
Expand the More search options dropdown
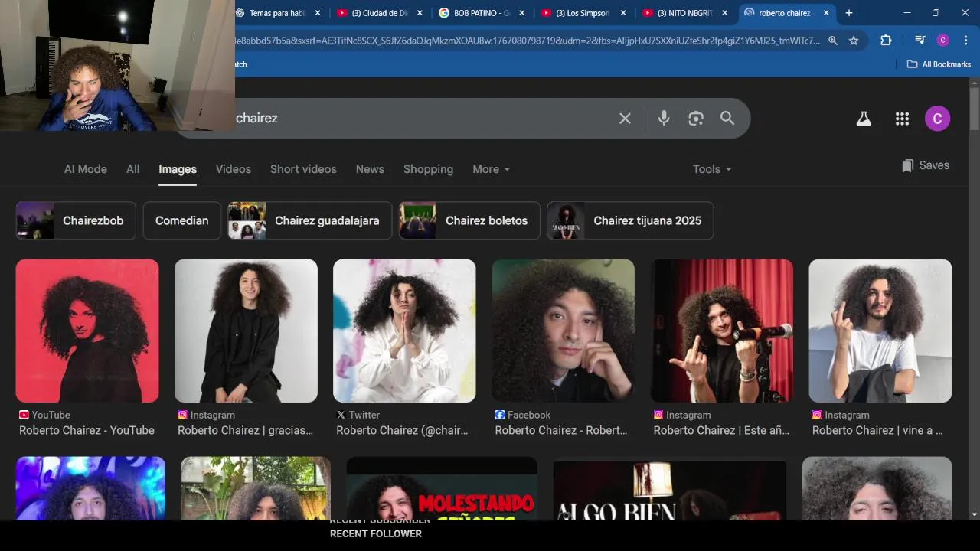point(491,169)
